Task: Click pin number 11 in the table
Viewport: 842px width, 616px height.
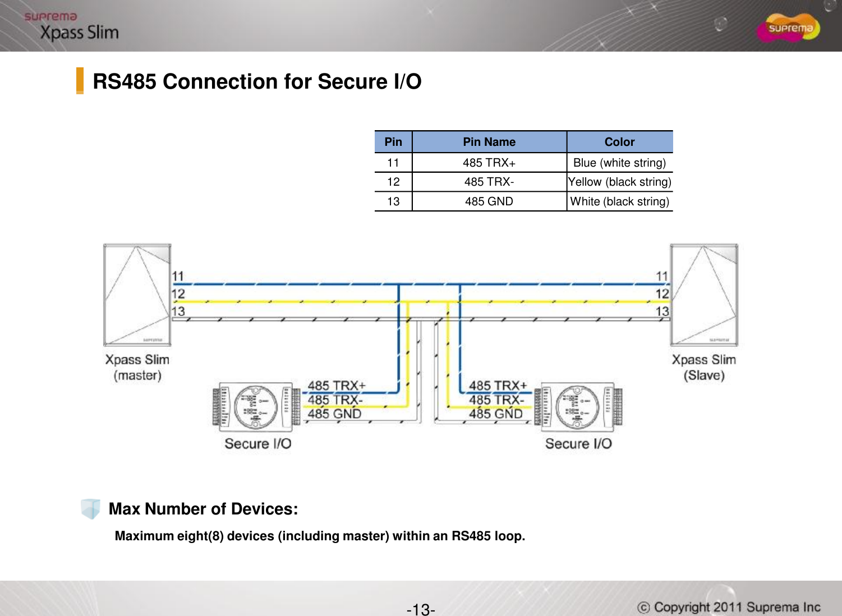Action: 393,163
